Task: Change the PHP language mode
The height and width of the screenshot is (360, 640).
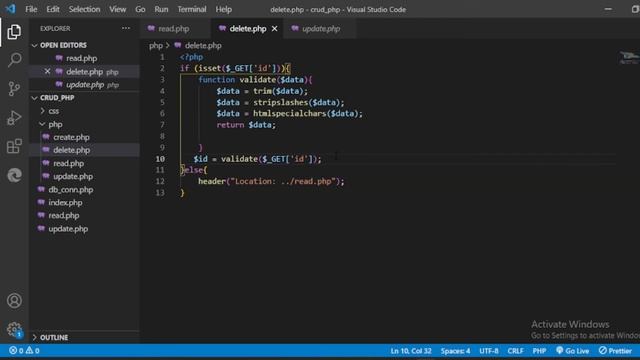Action: tap(539, 351)
